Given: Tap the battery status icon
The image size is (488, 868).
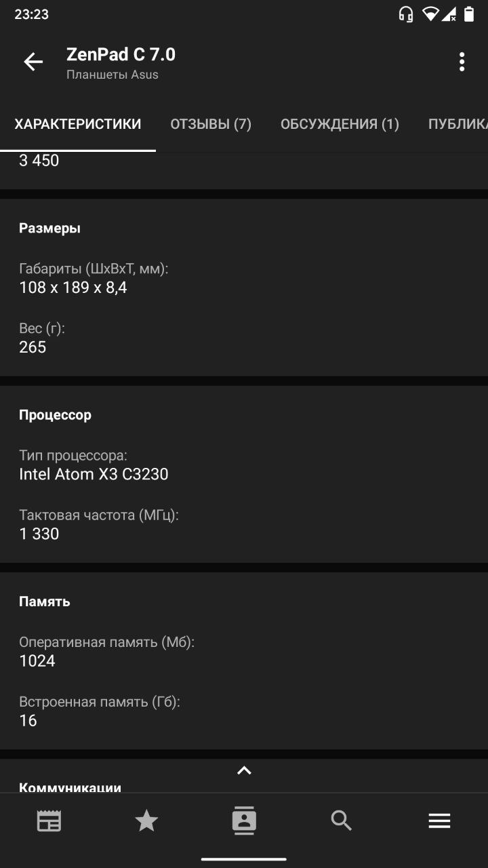Looking at the screenshot, I should 468,14.
